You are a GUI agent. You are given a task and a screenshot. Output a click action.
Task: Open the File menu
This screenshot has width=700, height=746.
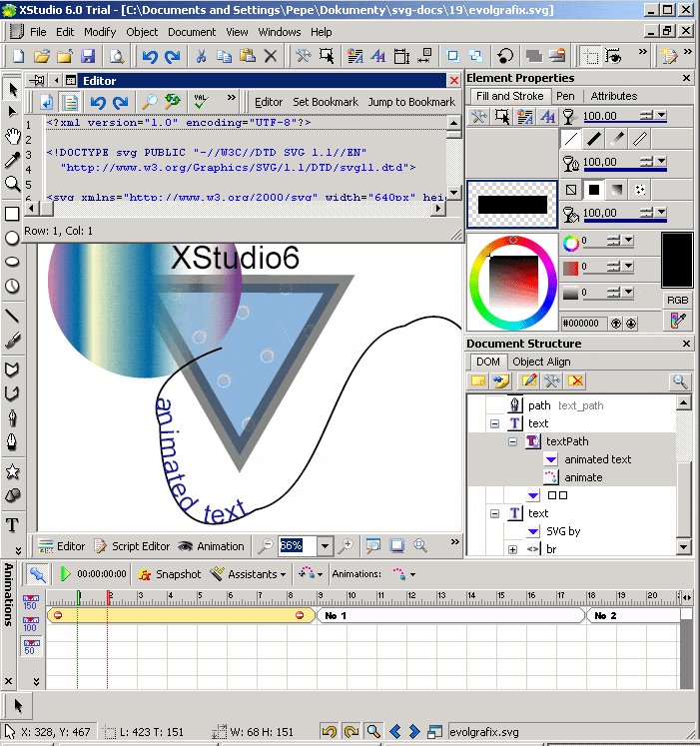(x=38, y=32)
